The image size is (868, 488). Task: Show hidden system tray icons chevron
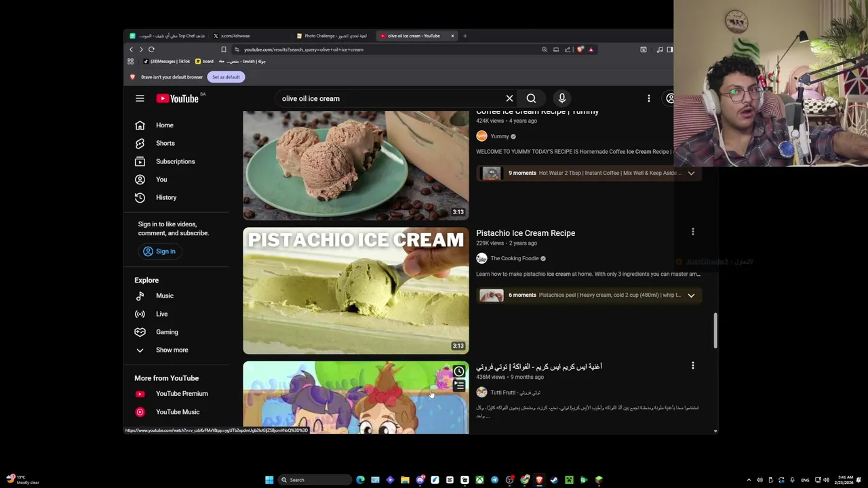pos(749,480)
